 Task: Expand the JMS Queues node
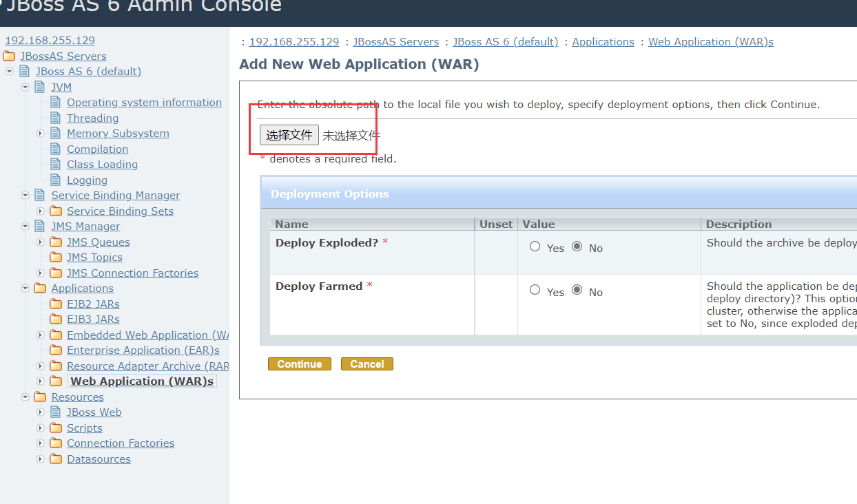[x=41, y=242]
